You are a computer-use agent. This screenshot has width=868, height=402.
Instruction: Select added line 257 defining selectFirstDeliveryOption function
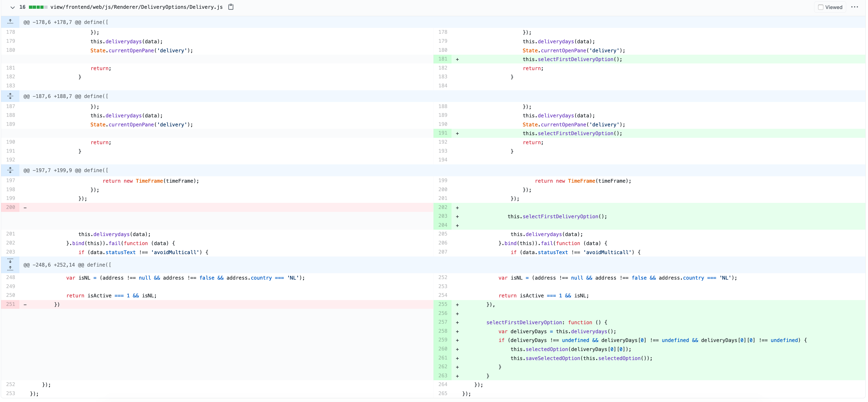tap(443, 322)
